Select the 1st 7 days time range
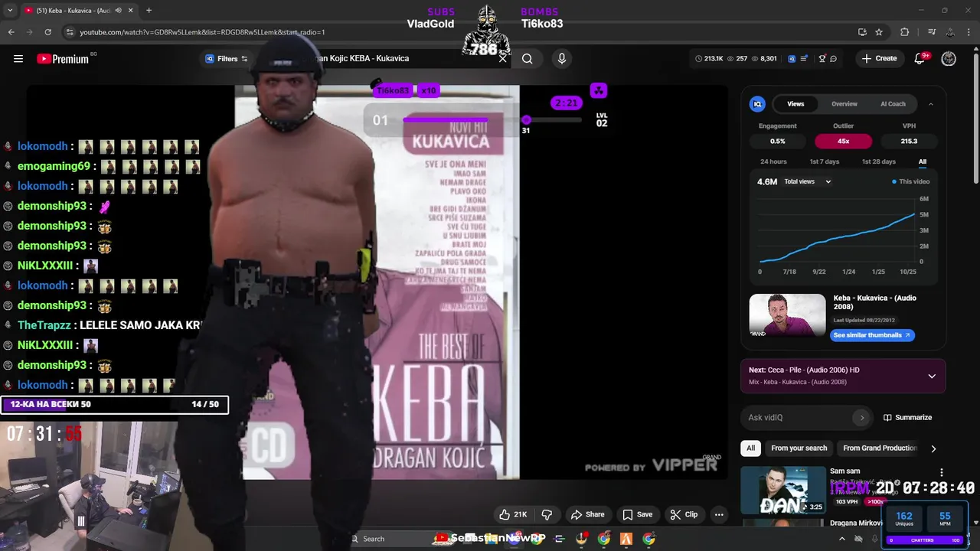 [x=825, y=161]
